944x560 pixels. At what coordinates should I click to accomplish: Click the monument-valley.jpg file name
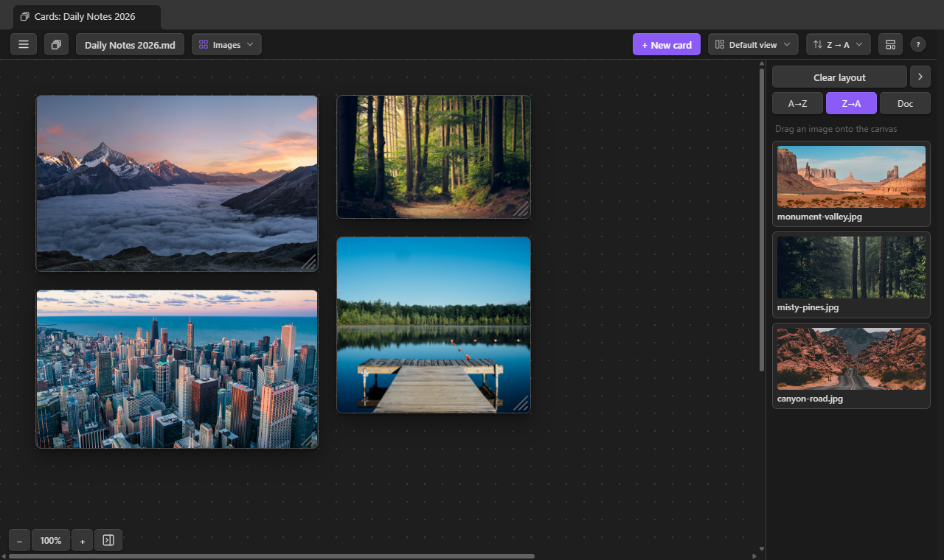(819, 217)
